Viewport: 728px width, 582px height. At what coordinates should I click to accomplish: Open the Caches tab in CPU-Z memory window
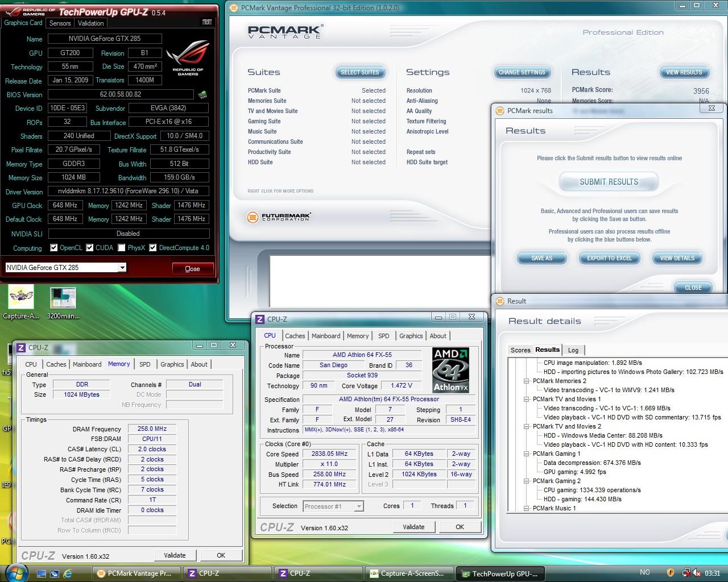(56, 364)
